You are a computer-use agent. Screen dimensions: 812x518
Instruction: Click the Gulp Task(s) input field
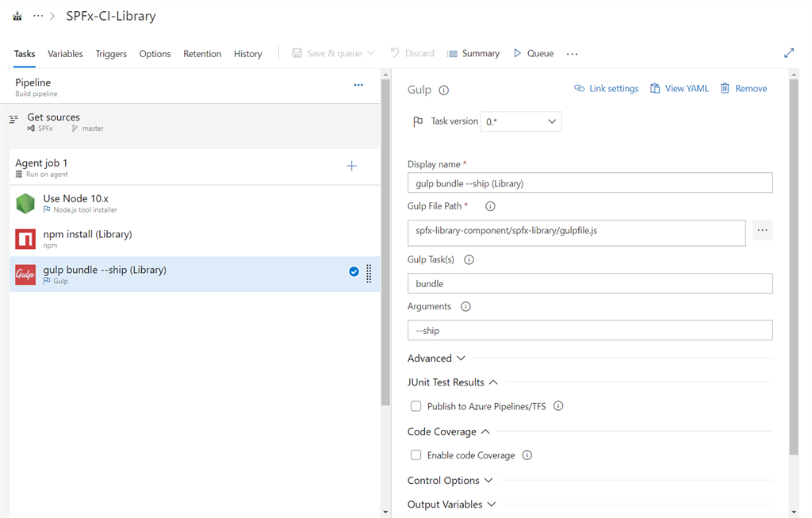point(589,283)
